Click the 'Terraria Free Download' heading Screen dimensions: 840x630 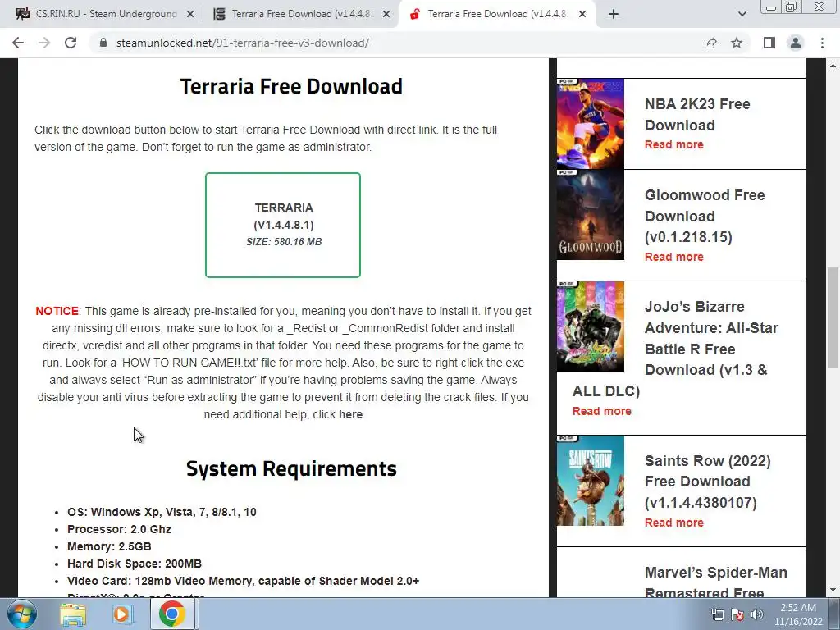291,86
